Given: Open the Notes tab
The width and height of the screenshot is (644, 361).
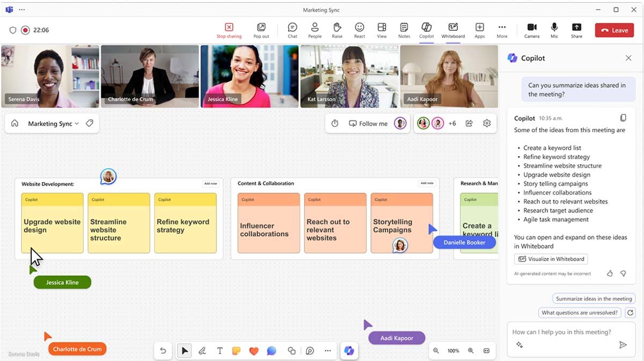Looking at the screenshot, I should click(x=404, y=30).
